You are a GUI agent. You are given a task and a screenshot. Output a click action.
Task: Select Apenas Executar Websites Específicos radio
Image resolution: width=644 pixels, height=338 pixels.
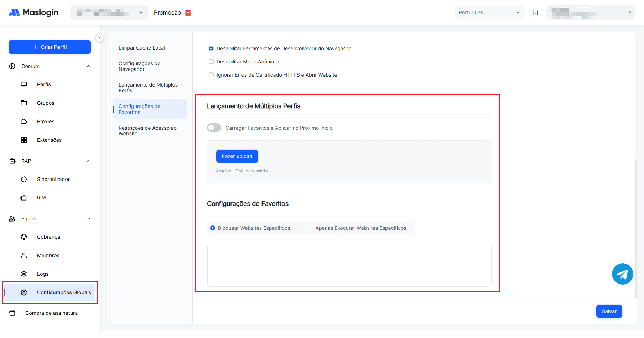click(x=310, y=228)
